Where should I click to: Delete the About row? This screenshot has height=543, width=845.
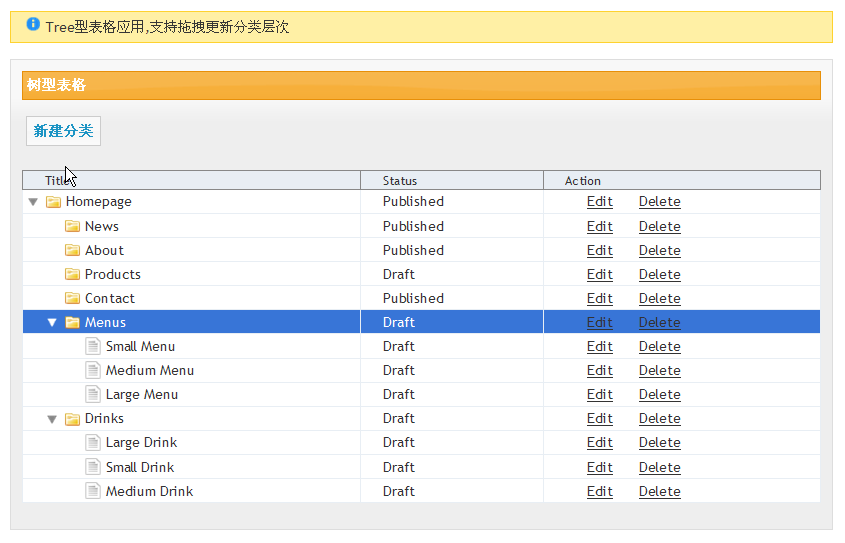pyautogui.click(x=660, y=250)
